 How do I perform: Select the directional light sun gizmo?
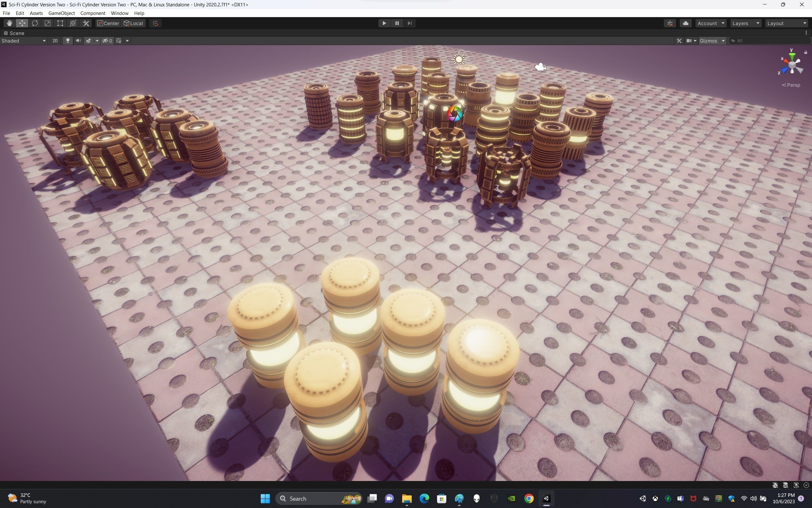(459, 59)
